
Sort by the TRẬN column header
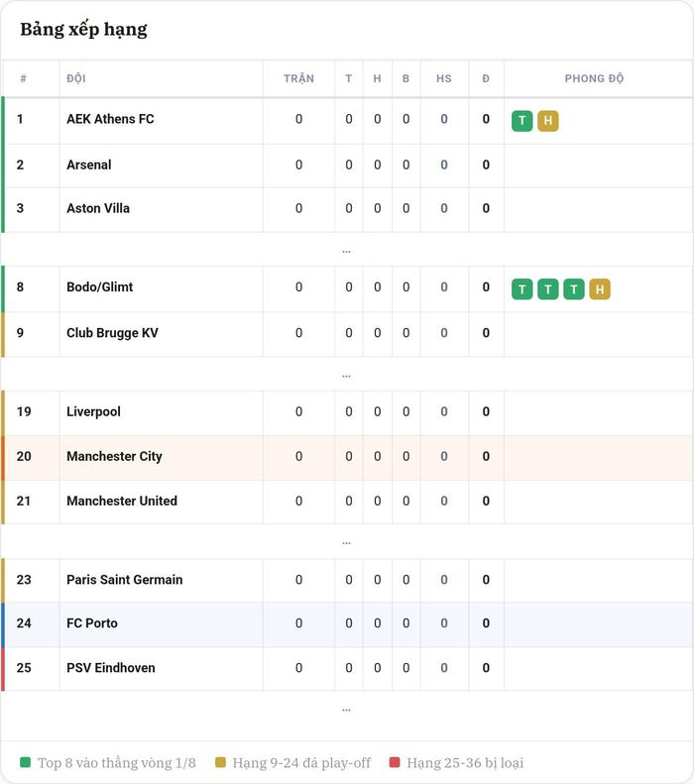(x=299, y=78)
